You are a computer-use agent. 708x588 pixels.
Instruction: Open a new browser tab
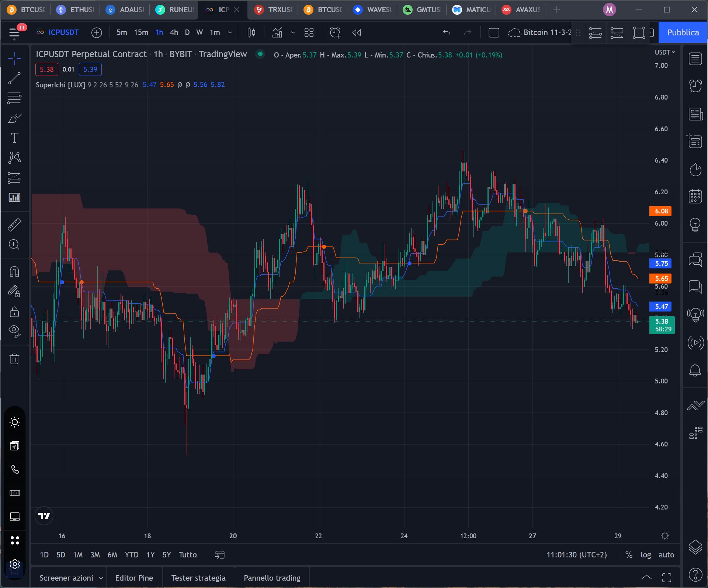click(x=556, y=10)
